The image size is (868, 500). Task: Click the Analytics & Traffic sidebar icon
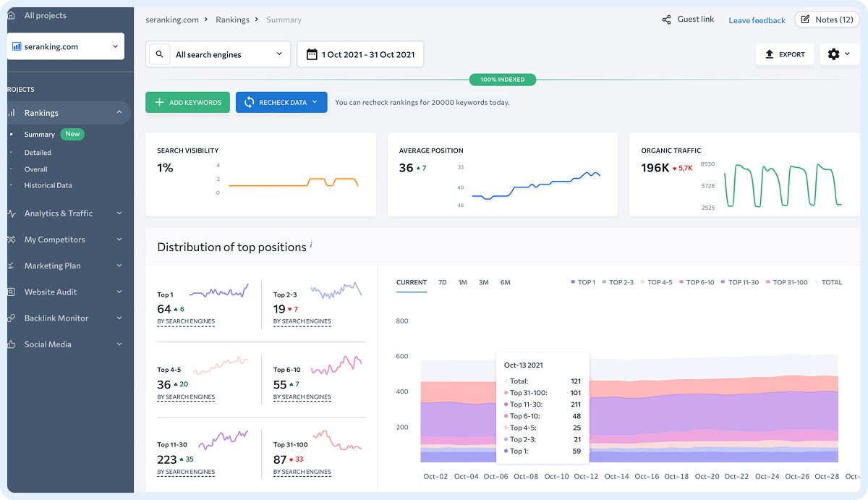click(x=11, y=213)
